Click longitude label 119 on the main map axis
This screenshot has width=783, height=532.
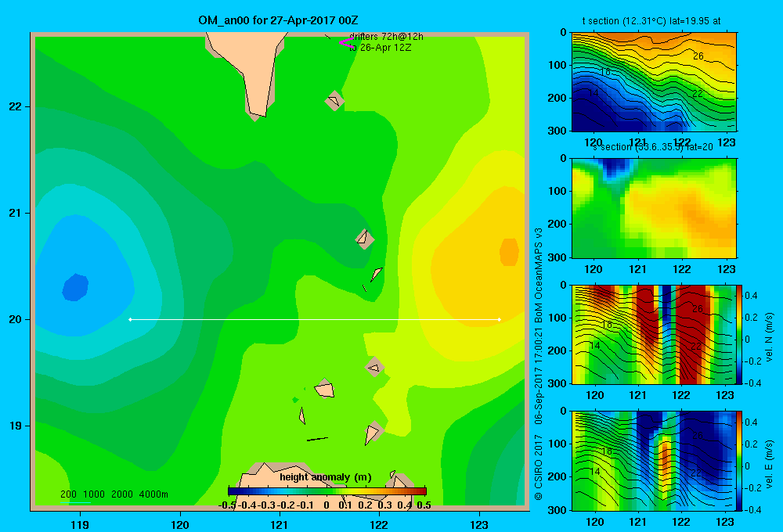pyautogui.click(x=80, y=524)
